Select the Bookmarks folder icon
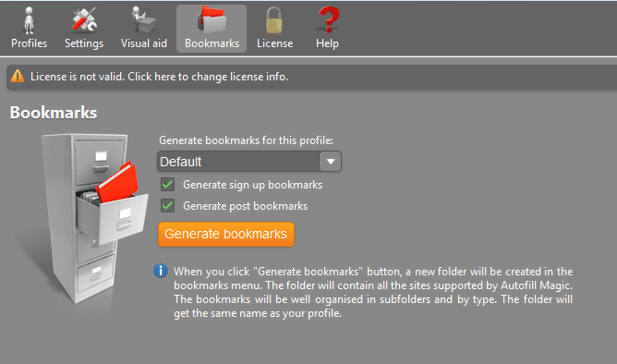 (x=212, y=19)
